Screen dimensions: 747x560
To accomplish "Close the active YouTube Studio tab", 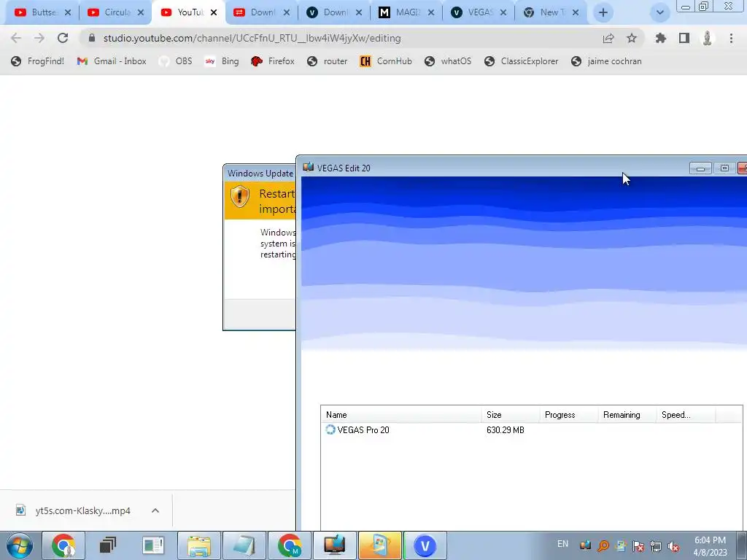I will [x=214, y=12].
